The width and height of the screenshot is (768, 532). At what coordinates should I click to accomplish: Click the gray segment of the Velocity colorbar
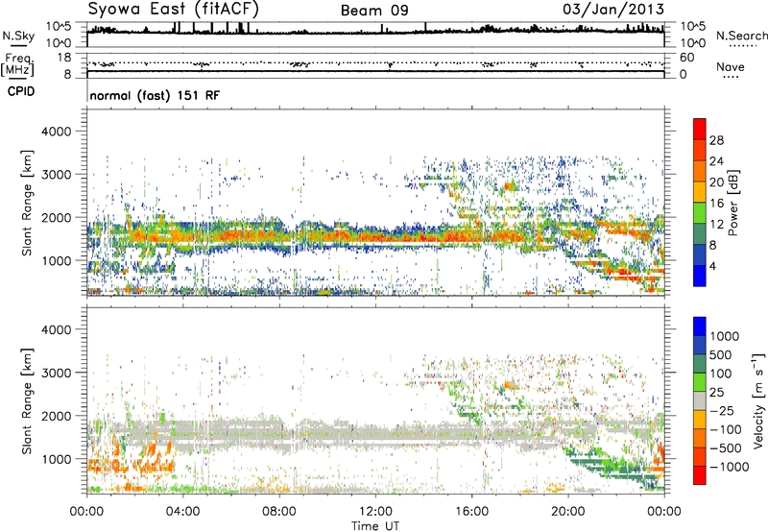pyautogui.click(x=700, y=401)
